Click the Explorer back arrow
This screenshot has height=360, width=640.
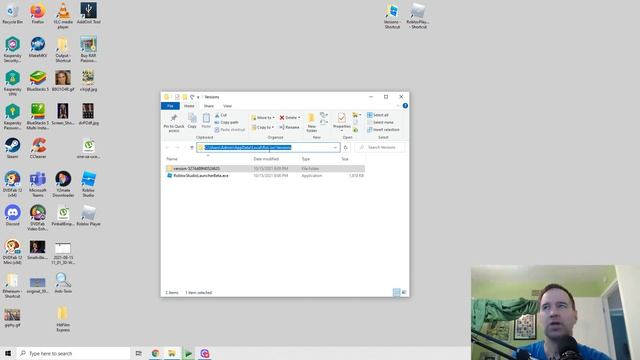pyautogui.click(x=167, y=147)
